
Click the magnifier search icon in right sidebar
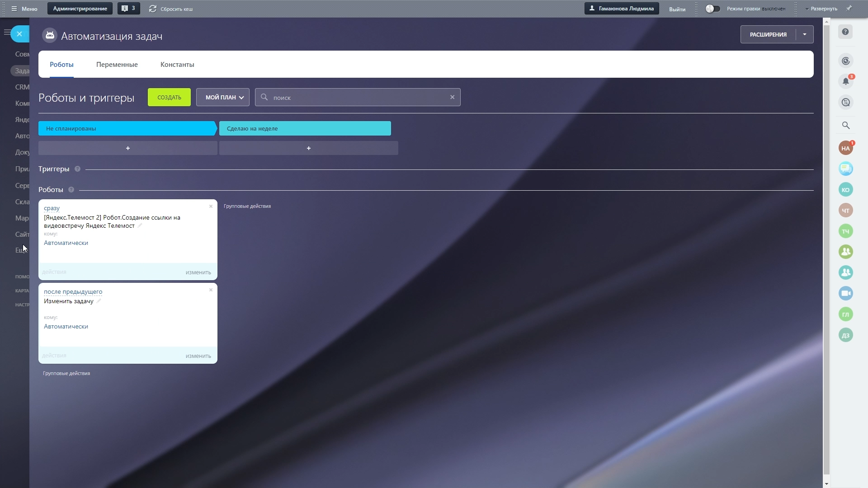click(x=845, y=126)
